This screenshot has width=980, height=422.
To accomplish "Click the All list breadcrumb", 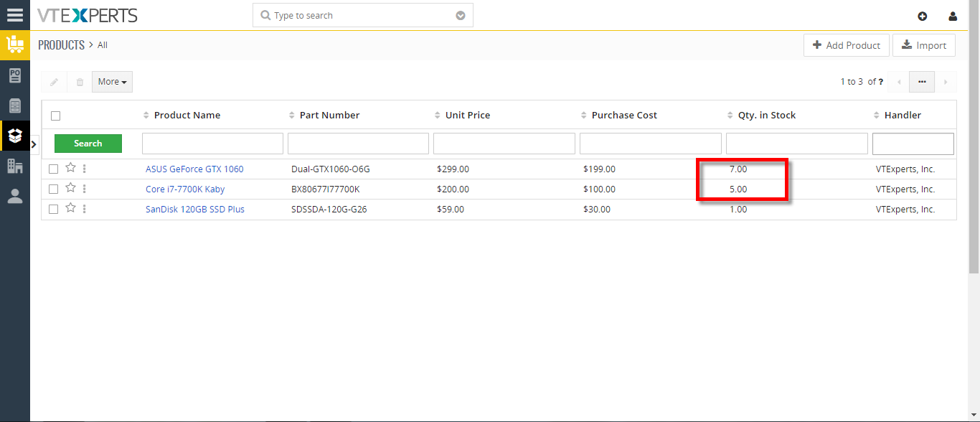I will pyautogui.click(x=103, y=45).
